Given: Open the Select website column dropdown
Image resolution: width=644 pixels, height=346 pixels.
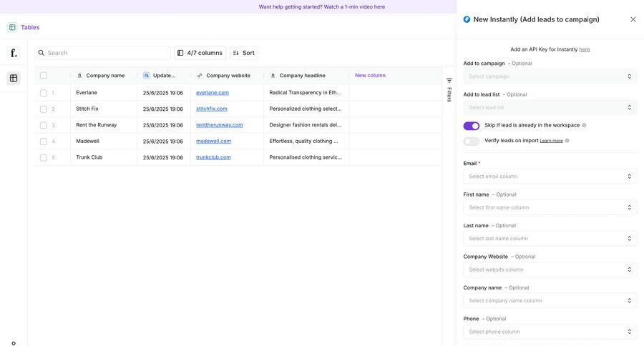Looking at the screenshot, I should (550, 270).
